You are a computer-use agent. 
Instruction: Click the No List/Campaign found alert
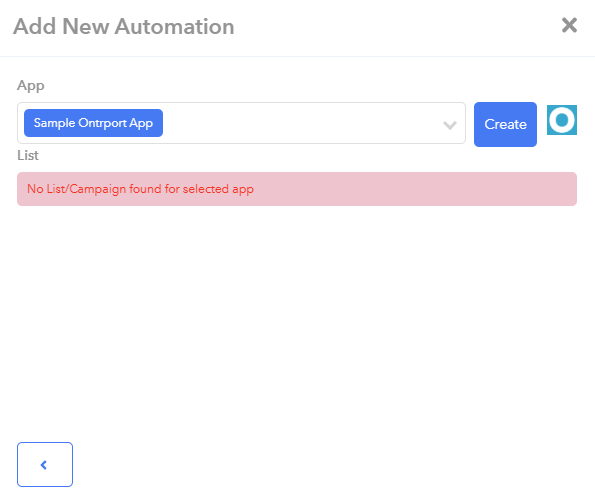[x=297, y=189]
